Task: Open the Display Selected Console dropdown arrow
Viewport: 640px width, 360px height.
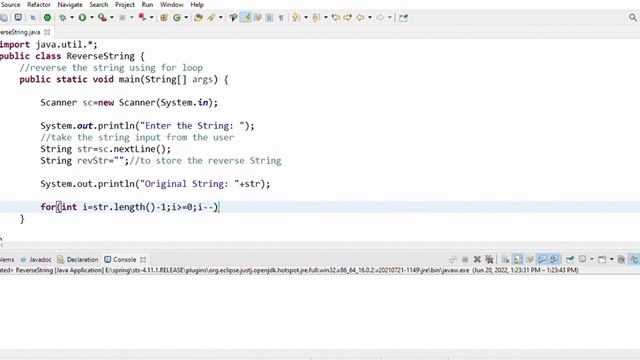Action: tap(592, 259)
